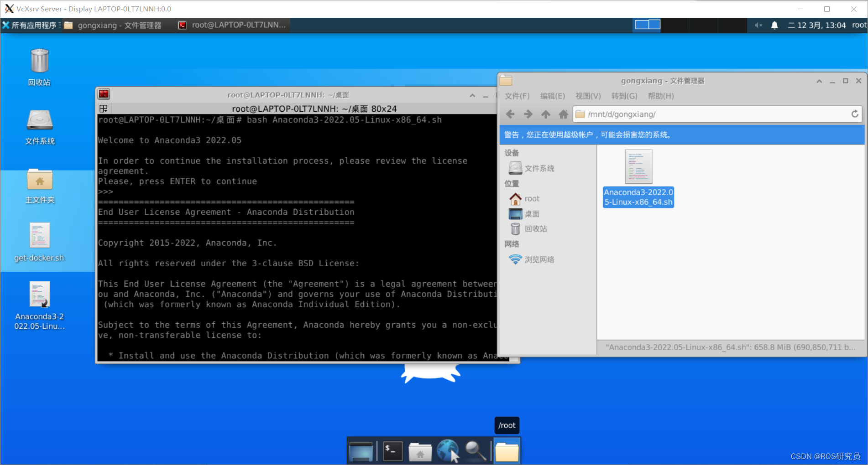The image size is (868, 465).
Task: Open the 文件(F) menu
Action: pyautogui.click(x=517, y=96)
